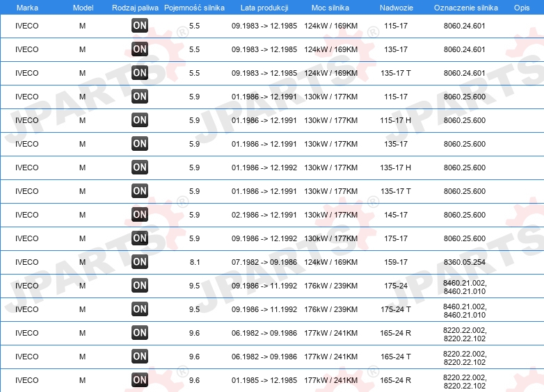Click 177kW / 241KM in the 165-24 T row

[x=331, y=357]
